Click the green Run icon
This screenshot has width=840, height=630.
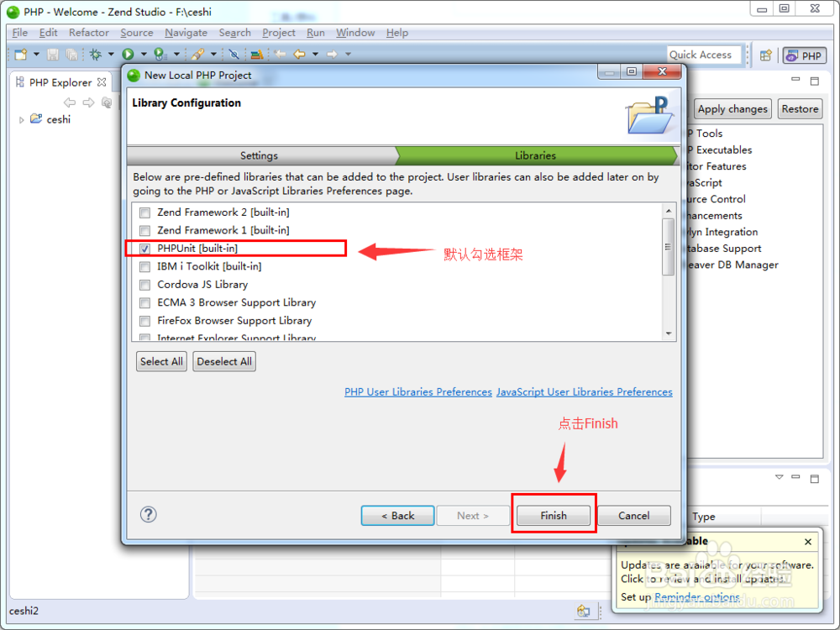click(128, 54)
